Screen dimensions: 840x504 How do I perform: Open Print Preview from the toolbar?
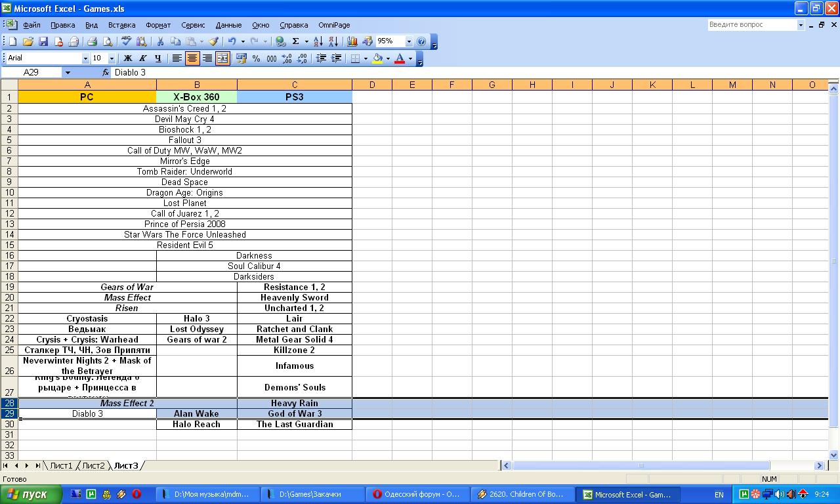coord(108,41)
